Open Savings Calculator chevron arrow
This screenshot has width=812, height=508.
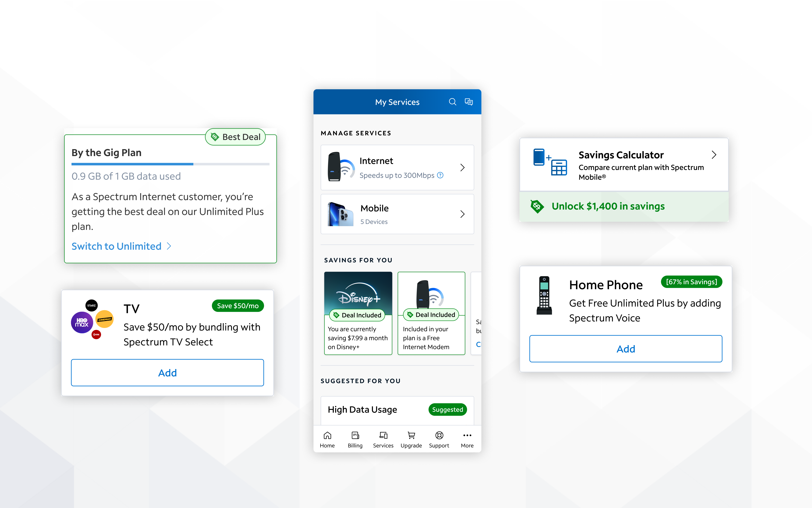click(714, 155)
